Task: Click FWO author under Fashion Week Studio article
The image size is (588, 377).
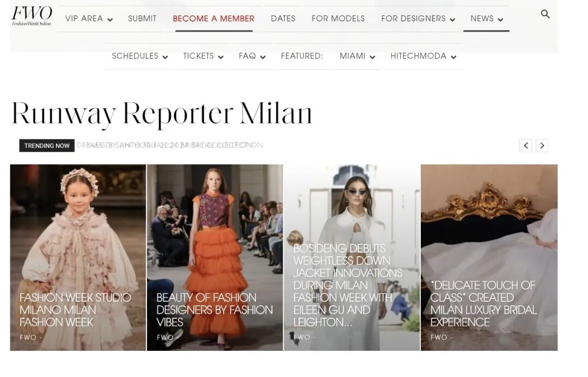Action: click(28, 337)
